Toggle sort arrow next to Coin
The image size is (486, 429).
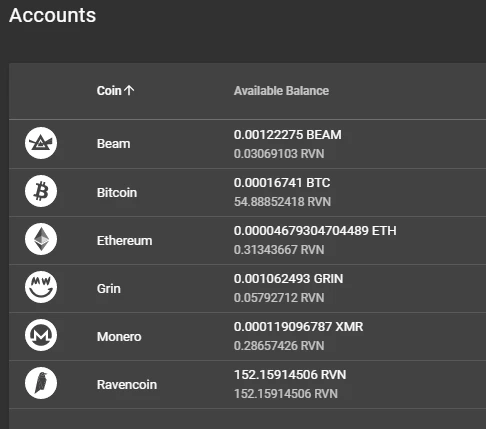pyautogui.click(x=129, y=90)
